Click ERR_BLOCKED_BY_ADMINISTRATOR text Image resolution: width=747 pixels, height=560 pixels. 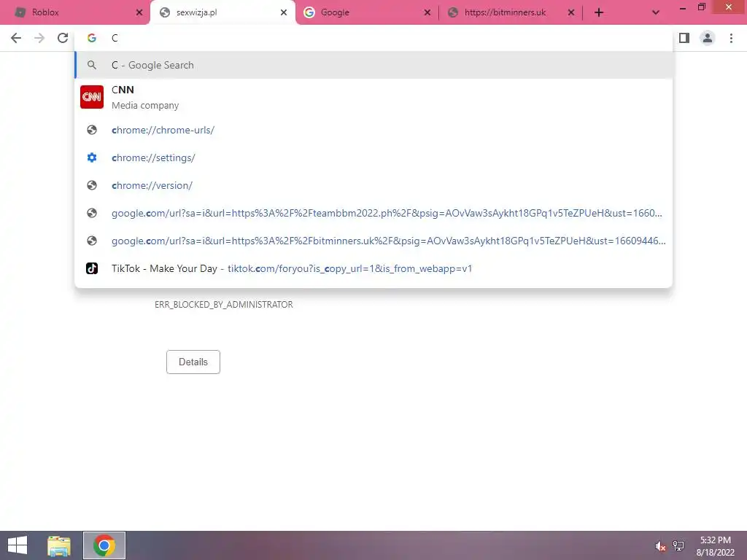(x=223, y=305)
